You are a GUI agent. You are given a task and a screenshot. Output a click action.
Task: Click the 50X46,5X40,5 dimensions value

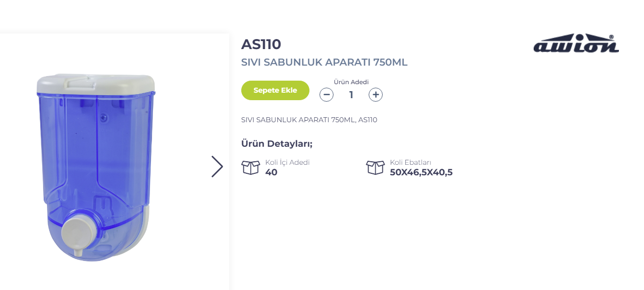421,172
